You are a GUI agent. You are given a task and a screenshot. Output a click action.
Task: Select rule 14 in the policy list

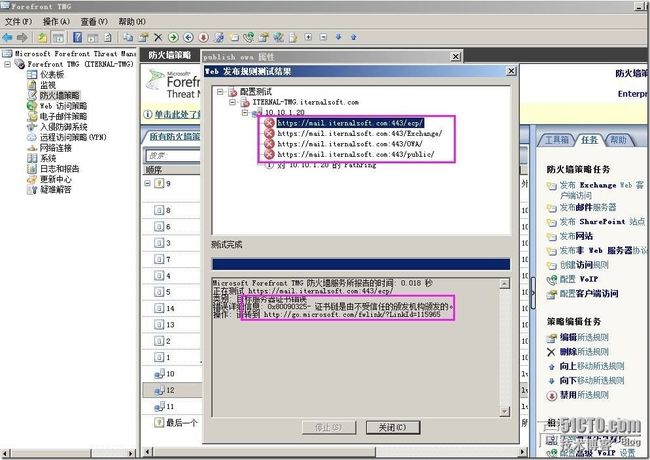pyautogui.click(x=170, y=308)
